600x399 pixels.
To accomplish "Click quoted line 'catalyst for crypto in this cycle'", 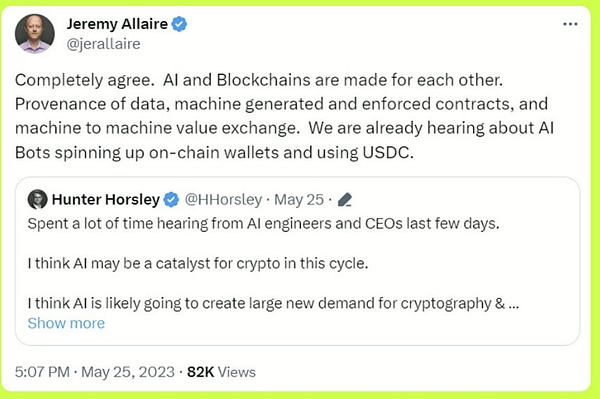I will pyautogui.click(x=198, y=264).
